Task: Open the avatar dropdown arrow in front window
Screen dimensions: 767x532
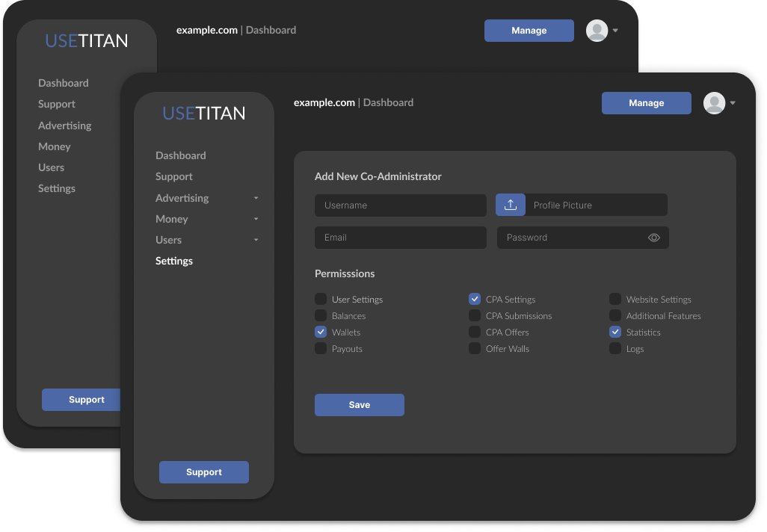Action: pos(733,103)
